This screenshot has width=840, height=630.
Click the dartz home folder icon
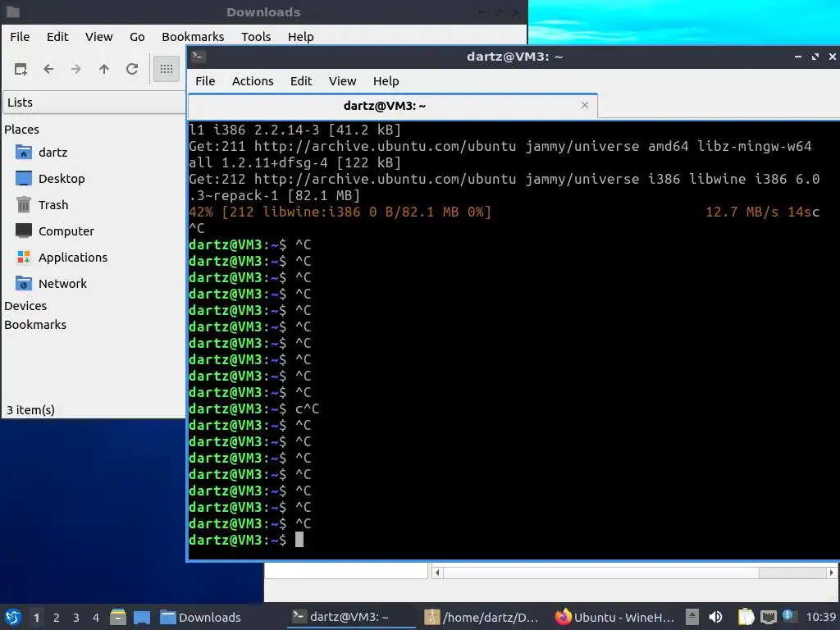coord(24,152)
